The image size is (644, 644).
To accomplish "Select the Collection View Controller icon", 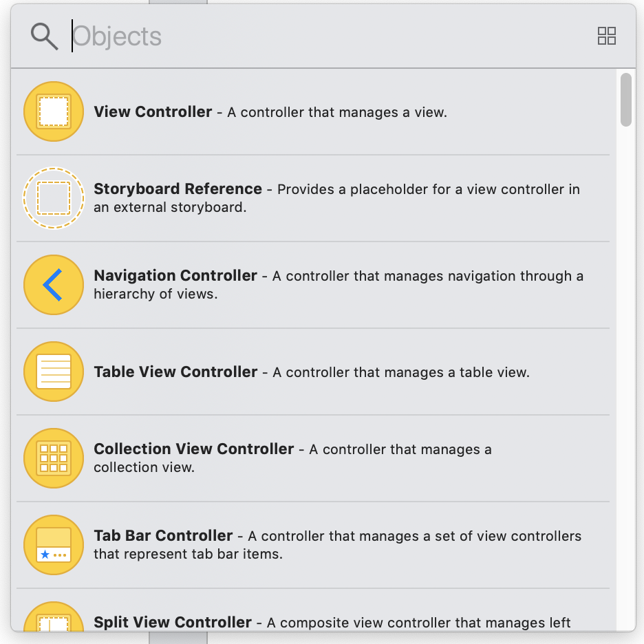I will click(x=54, y=458).
